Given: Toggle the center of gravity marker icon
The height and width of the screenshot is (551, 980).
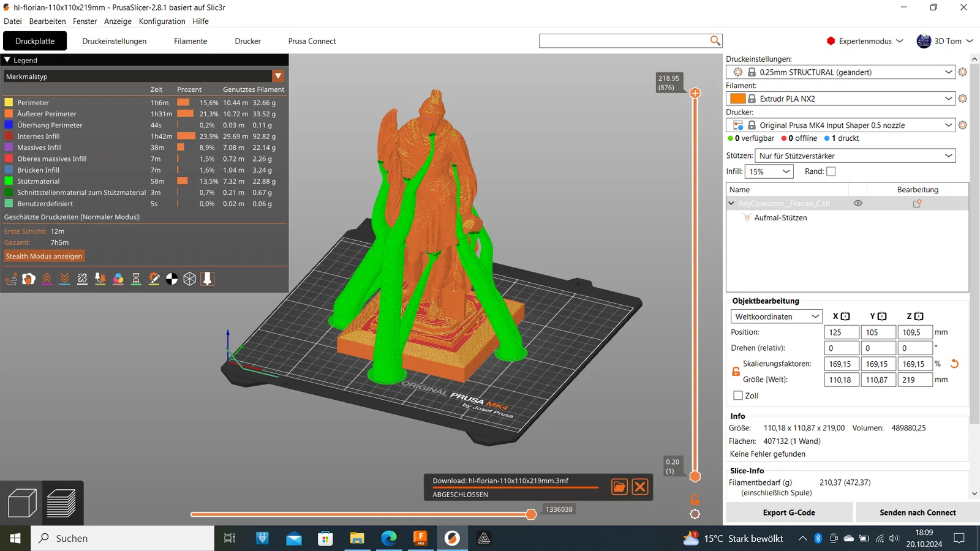Looking at the screenshot, I should (172, 279).
